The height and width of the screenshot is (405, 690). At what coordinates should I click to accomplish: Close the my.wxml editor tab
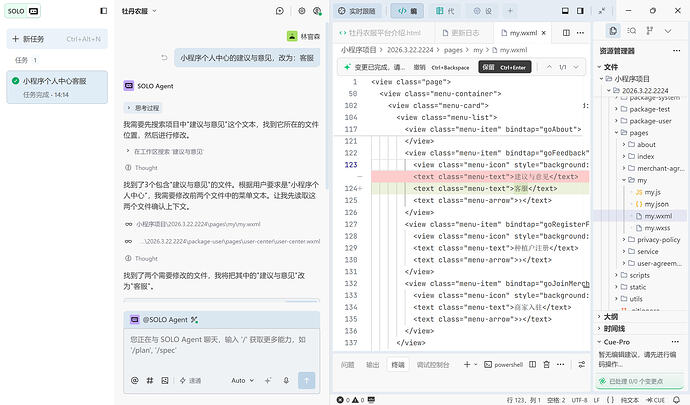coord(544,33)
